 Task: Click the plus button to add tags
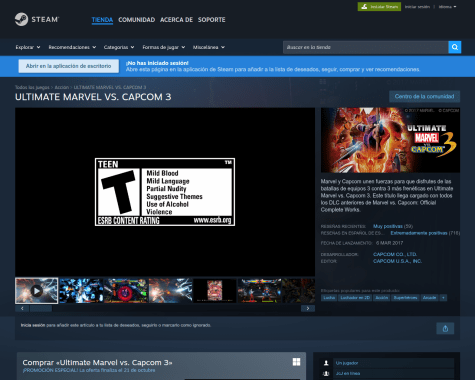[443, 298]
